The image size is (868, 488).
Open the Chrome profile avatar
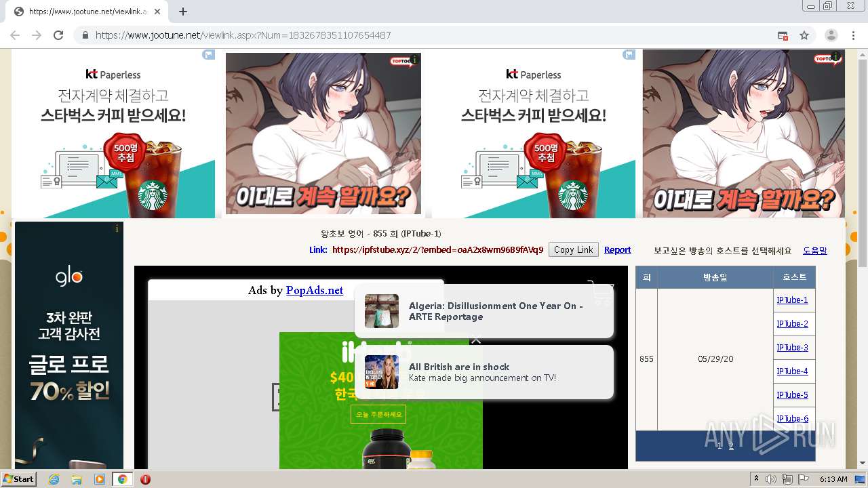(831, 35)
